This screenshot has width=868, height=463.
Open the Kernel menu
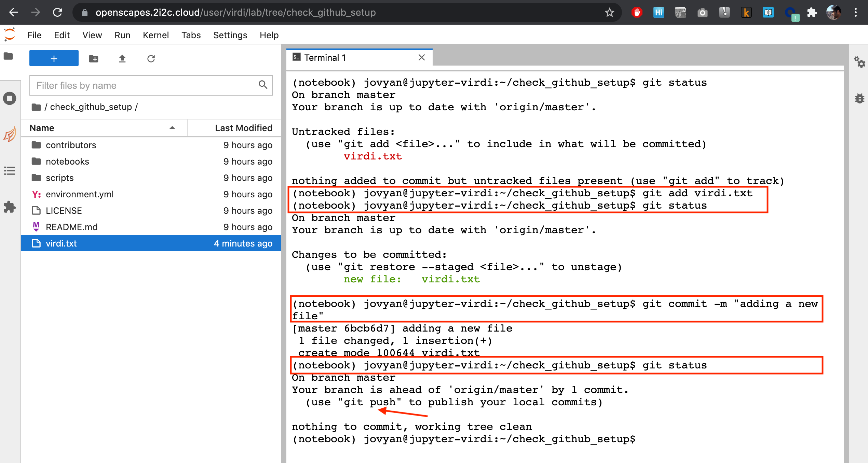pos(156,35)
